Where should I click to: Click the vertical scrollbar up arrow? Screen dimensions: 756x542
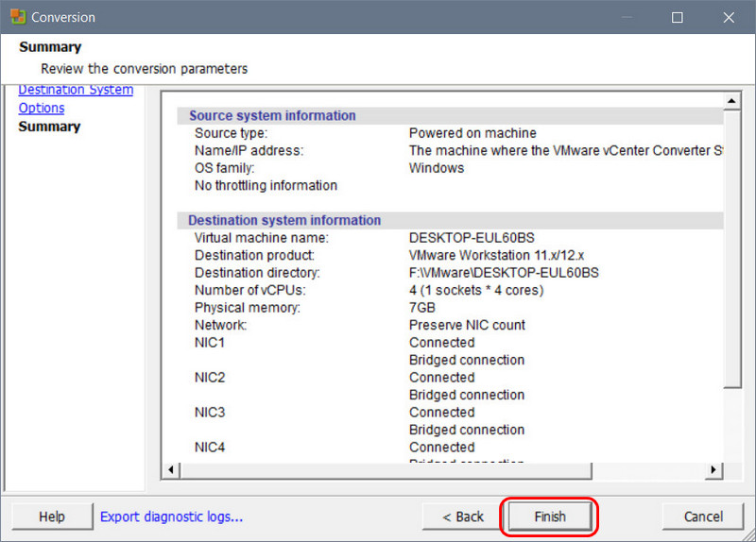coord(731,101)
